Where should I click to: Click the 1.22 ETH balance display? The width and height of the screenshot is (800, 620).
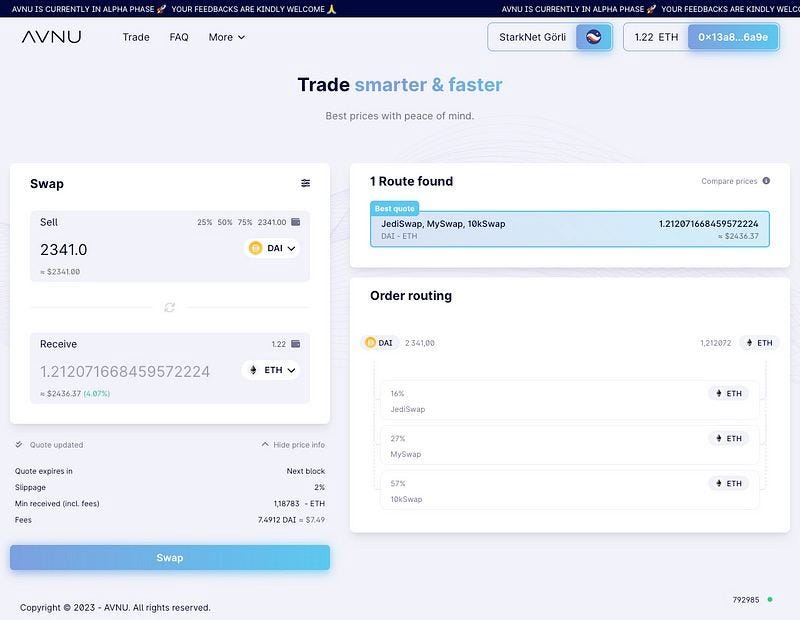pos(656,37)
